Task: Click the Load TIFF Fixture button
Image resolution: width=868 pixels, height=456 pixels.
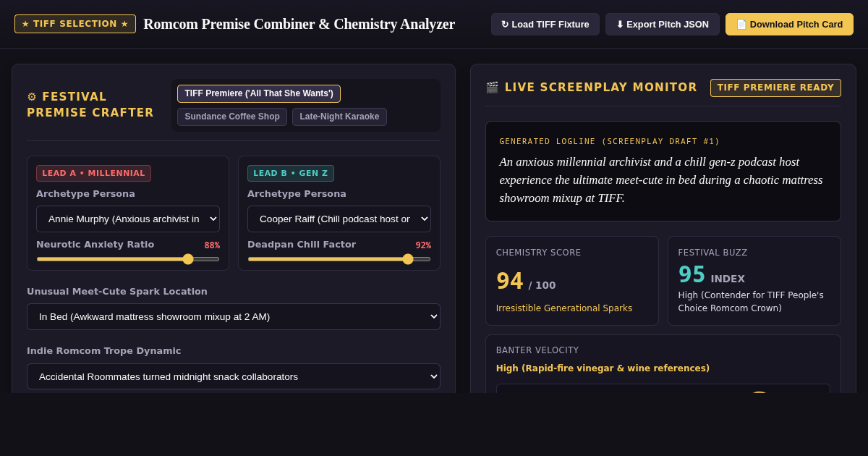Action: pyautogui.click(x=545, y=24)
